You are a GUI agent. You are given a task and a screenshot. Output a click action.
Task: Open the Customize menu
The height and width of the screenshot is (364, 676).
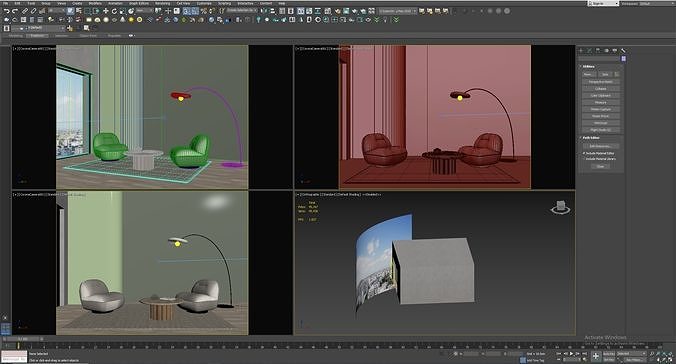pyautogui.click(x=204, y=3)
